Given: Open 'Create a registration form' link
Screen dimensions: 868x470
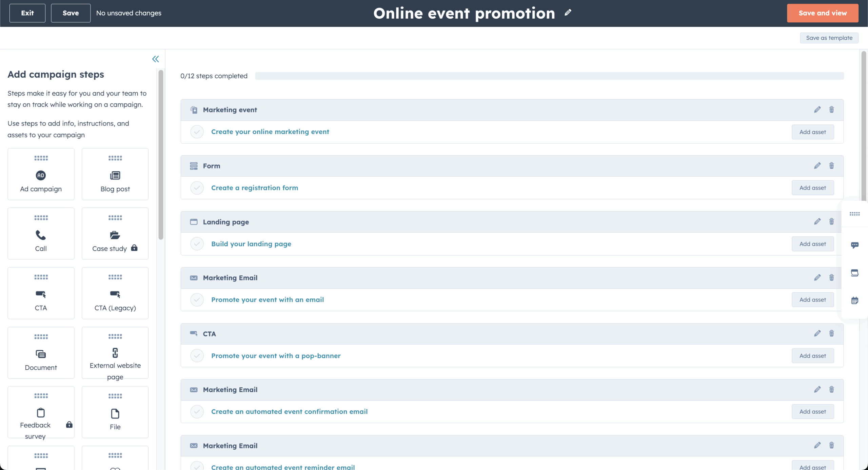Looking at the screenshot, I should pyautogui.click(x=255, y=188).
